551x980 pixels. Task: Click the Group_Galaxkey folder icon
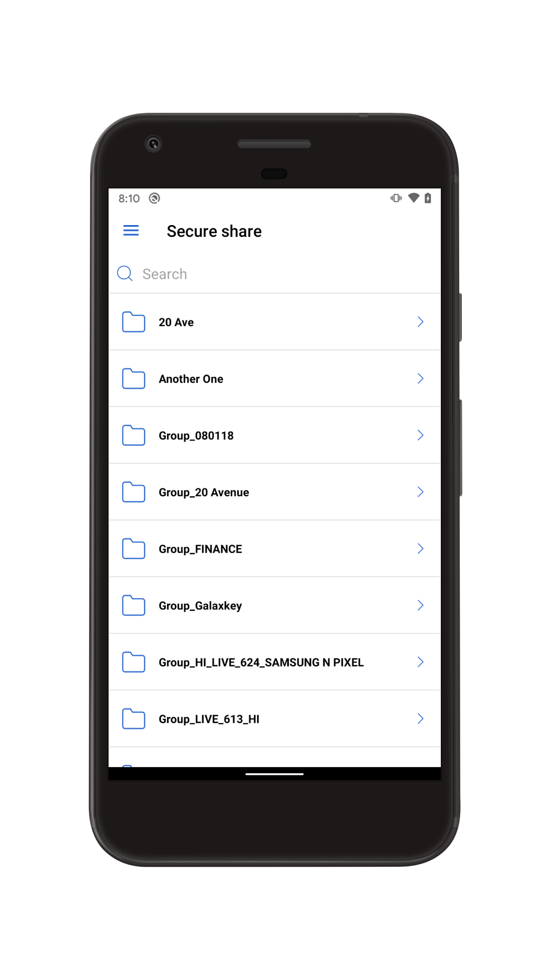click(x=134, y=605)
